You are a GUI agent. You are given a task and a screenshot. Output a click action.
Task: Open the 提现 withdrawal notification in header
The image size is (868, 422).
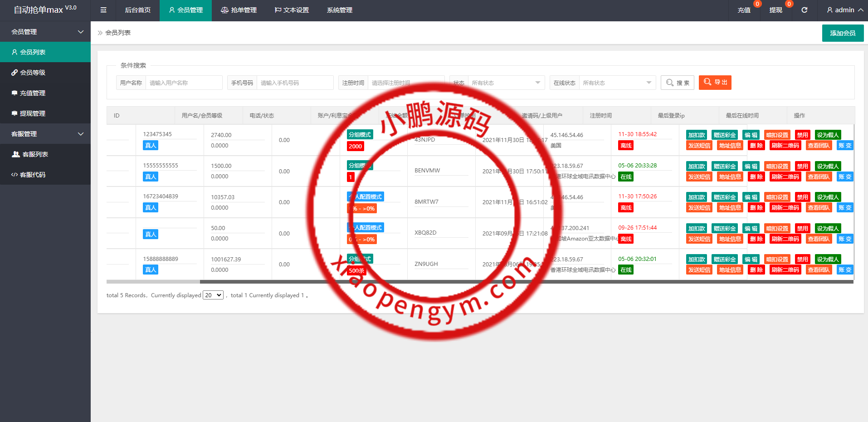(775, 10)
